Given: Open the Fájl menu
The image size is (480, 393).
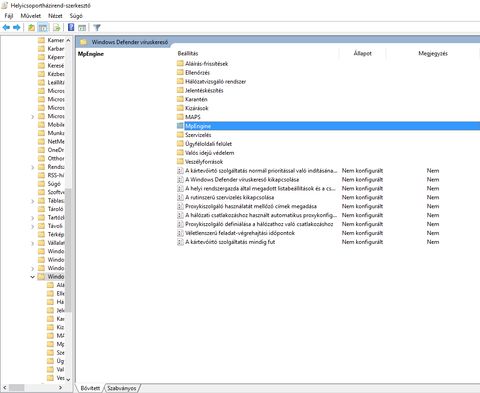Looking at the screenshot, I should 9,16.
